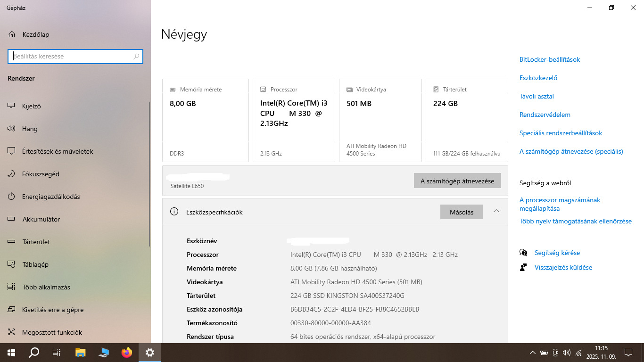The width and height of the screenshot is (644, 362).
Task: Click the Memória mérete 8,00 GB card
Action: click(x=206, y=120)
